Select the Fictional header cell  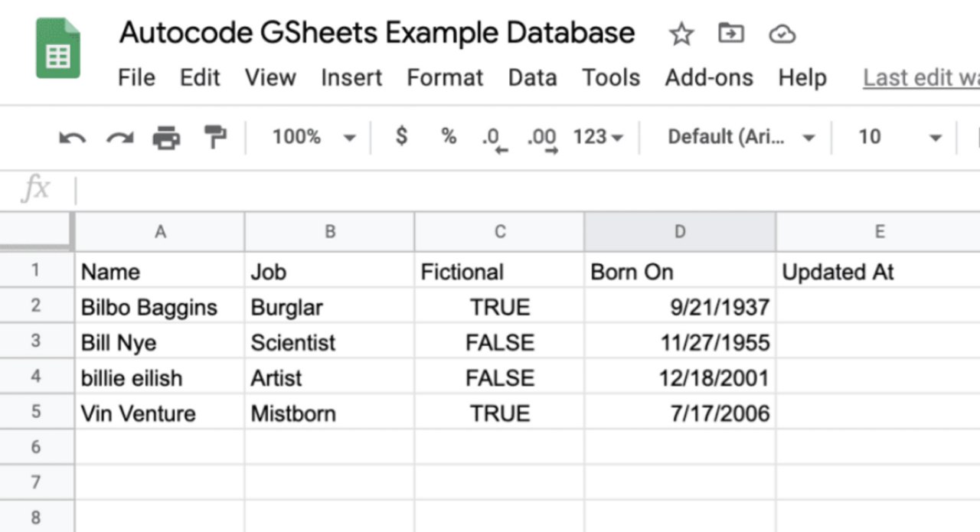499,271
